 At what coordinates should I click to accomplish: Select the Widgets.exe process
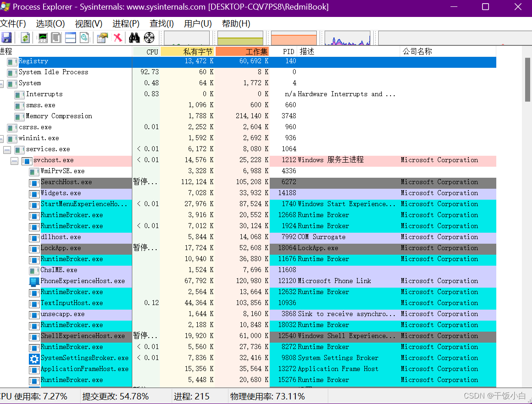[61, 193]
